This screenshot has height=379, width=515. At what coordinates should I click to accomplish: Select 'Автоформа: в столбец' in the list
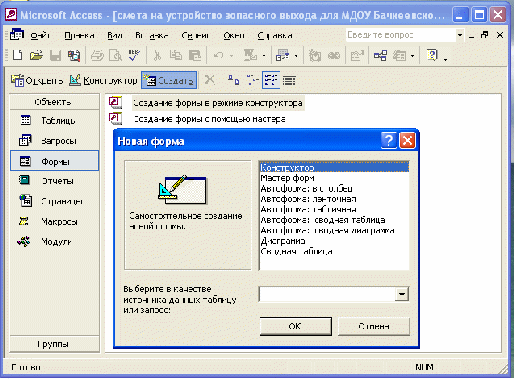pos(334,189)
